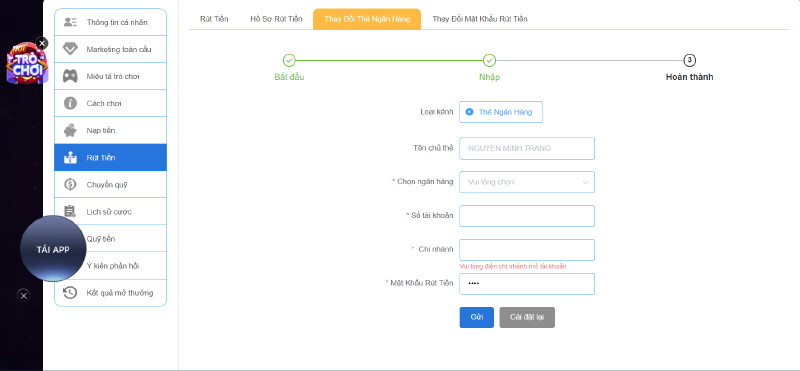Click step 3 Hoàn thành circle
Screen dimensions: 800x371
point(689,60)
